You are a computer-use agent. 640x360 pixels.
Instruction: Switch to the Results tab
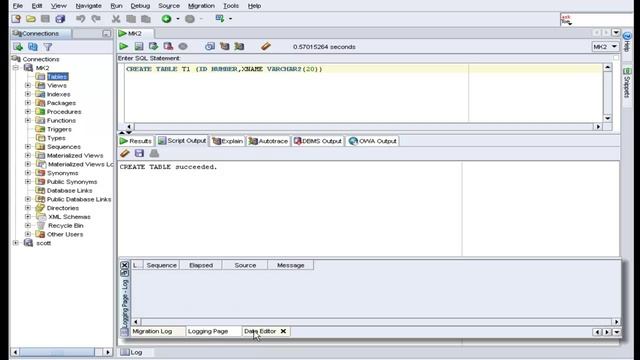tap(136, 141)
